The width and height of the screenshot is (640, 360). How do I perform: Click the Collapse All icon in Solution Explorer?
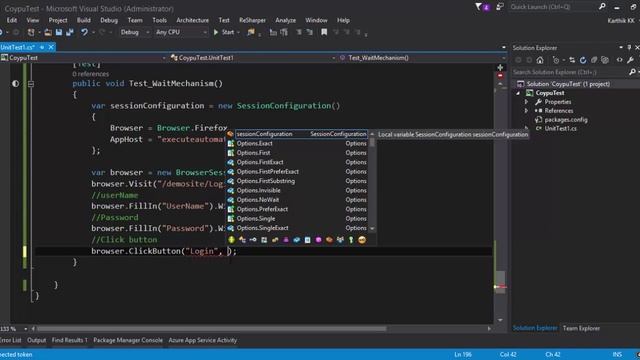click(x=594, y=60)
